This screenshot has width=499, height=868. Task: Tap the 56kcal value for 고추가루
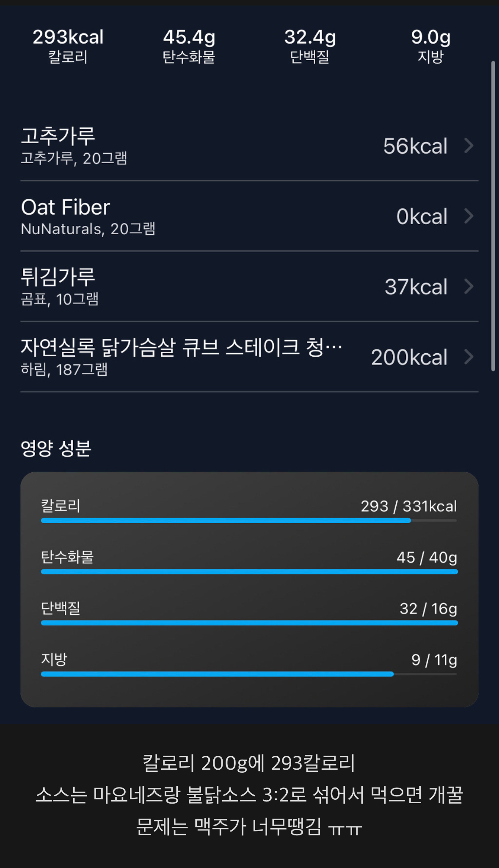tap(415, 146)
